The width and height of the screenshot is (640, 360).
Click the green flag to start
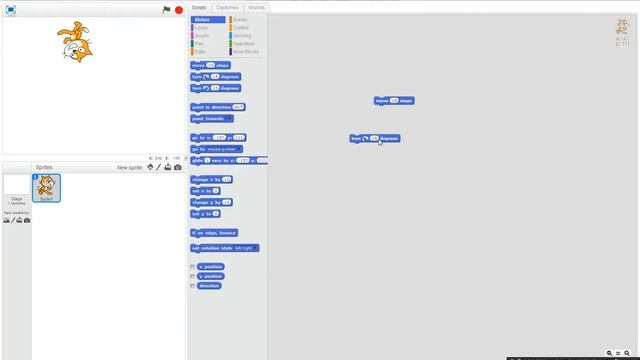click(167, 10)
